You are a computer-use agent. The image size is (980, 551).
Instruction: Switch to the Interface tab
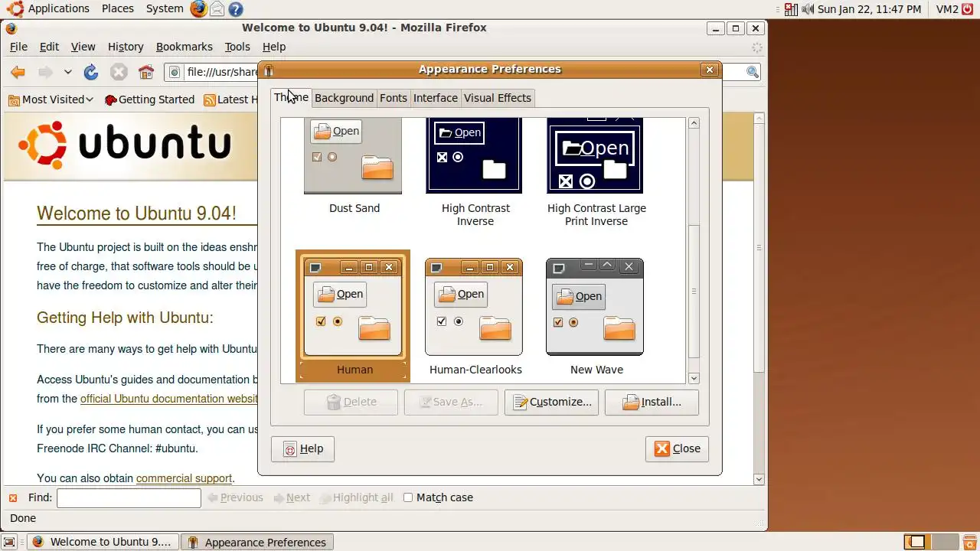coord(436,98)
